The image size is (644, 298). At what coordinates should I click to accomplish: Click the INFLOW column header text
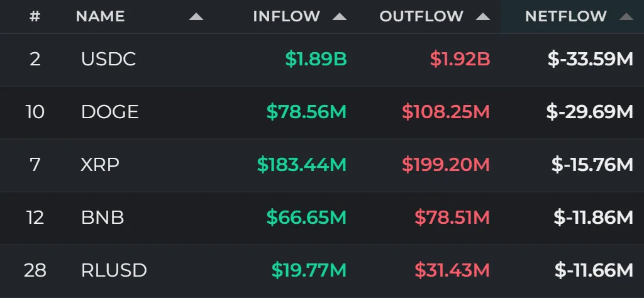286,16
